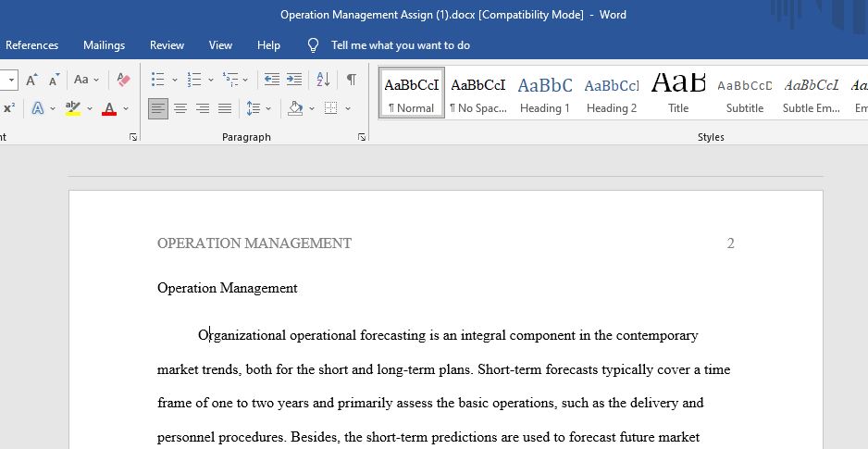Apply the Subtle Emphasis style
Image resolution: width=868 pixels, height=449 pixels.
[812, 93]
